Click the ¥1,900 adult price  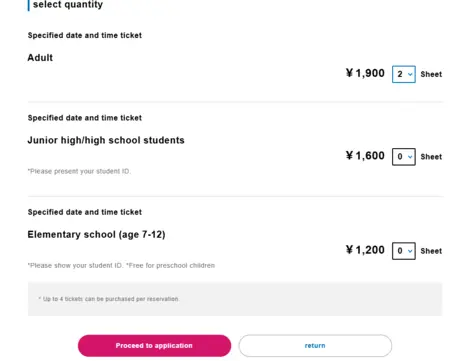point(365,73)
